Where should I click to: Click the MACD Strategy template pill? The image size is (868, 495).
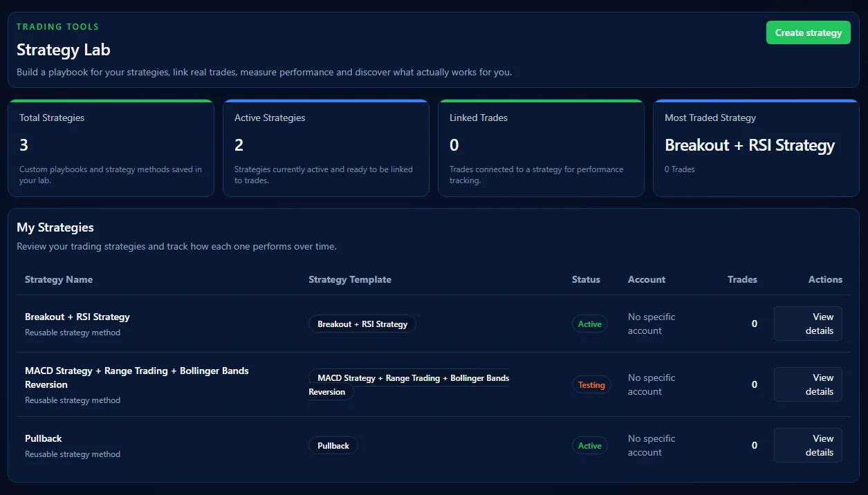(x=409, y=384)
